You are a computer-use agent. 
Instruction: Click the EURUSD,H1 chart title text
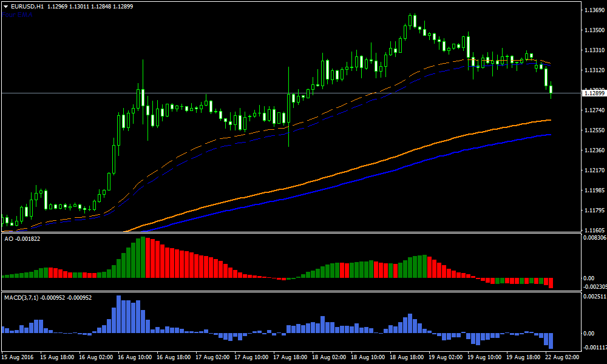27,6
